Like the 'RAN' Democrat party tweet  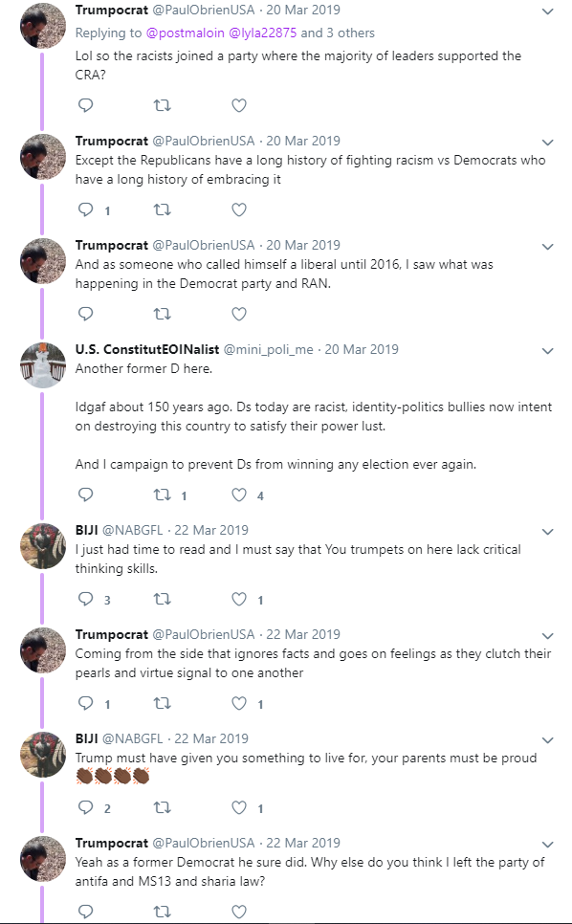pos(238,314)
